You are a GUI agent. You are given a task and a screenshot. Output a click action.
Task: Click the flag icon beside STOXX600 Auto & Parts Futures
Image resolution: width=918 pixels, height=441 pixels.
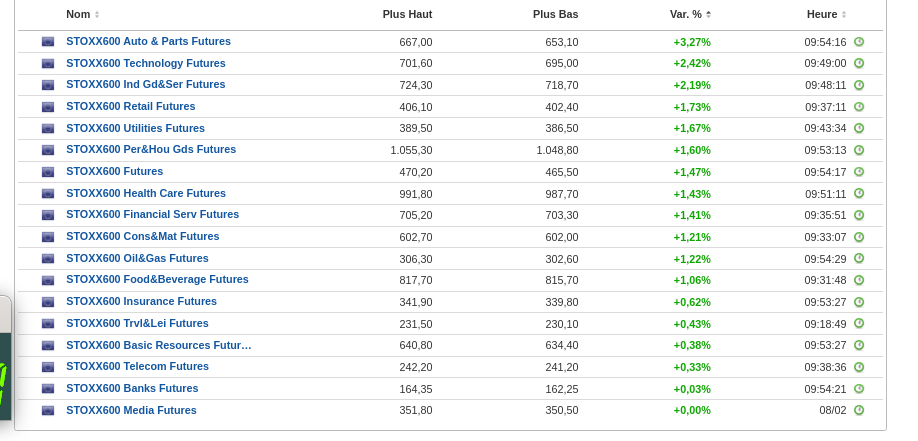48,42
